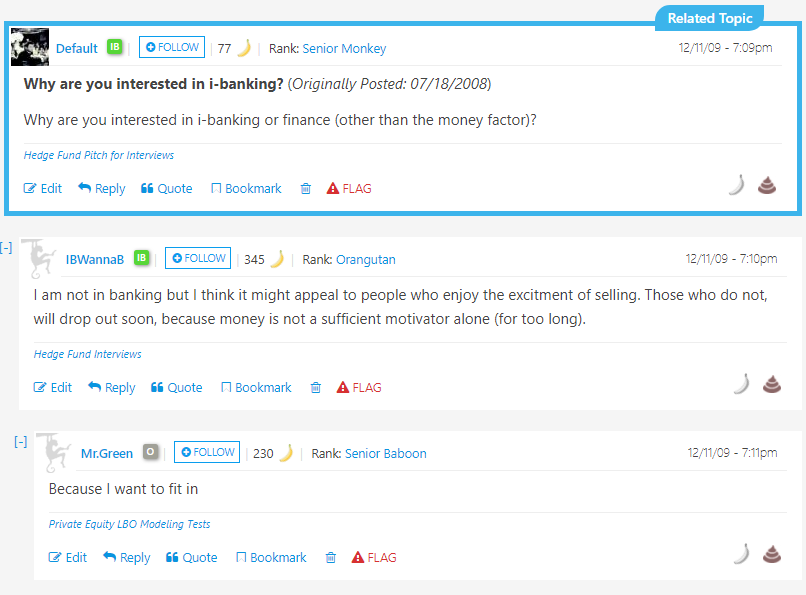Click the gray O badge next to Mr.Green
Viewport: 806px width, 595px height.
pos(150,453)
